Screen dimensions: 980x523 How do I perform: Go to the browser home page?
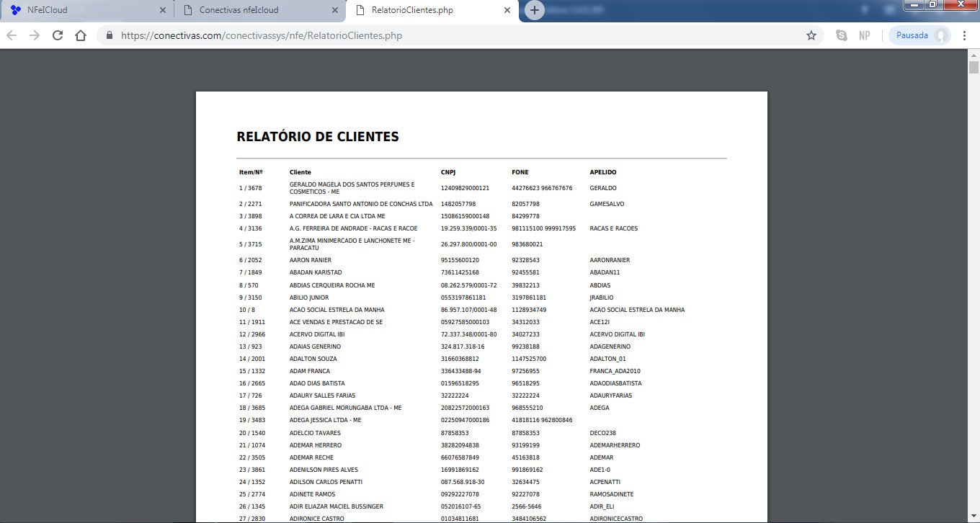coord(81,35)
